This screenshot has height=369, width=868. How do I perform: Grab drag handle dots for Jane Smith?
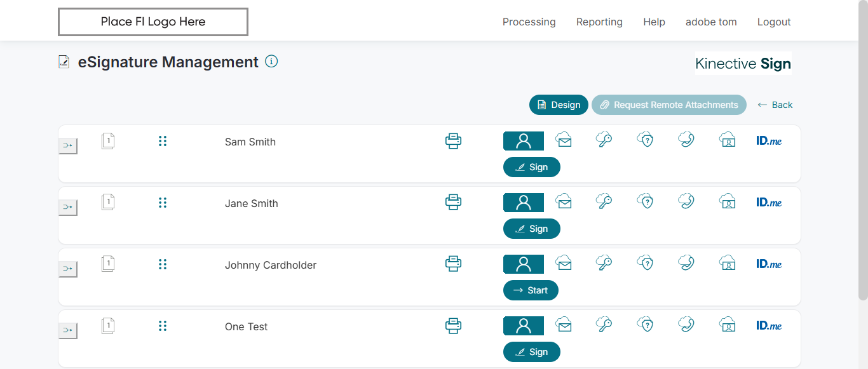pyautogui.click(x=163, y=203)
